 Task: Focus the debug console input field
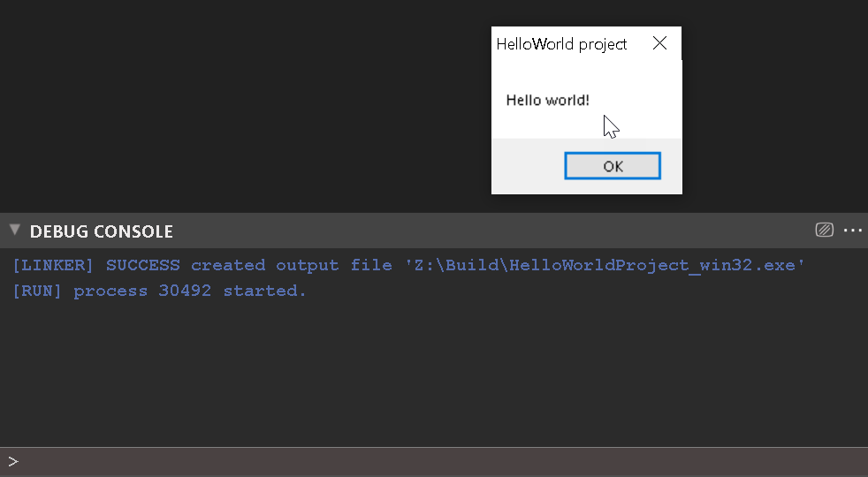tap(434, 462)
